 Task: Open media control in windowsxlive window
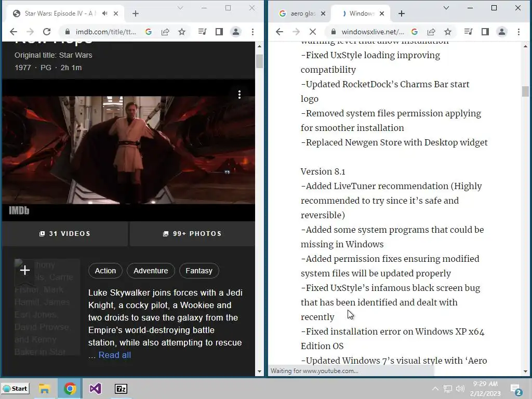click(468, 32)
